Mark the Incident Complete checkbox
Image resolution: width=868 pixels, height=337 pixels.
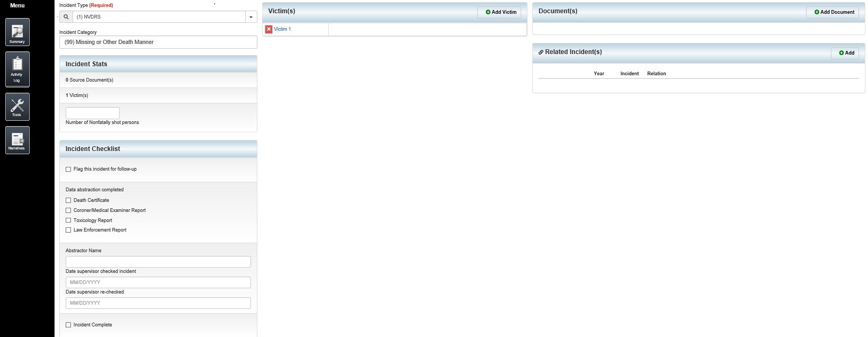click(x=68, y=325)
